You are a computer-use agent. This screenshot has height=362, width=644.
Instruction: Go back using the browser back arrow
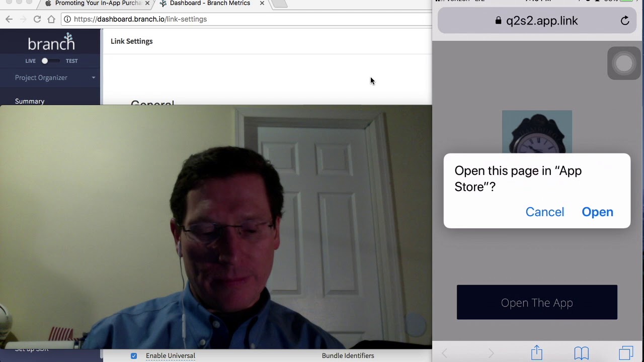(x=9, y=19)
